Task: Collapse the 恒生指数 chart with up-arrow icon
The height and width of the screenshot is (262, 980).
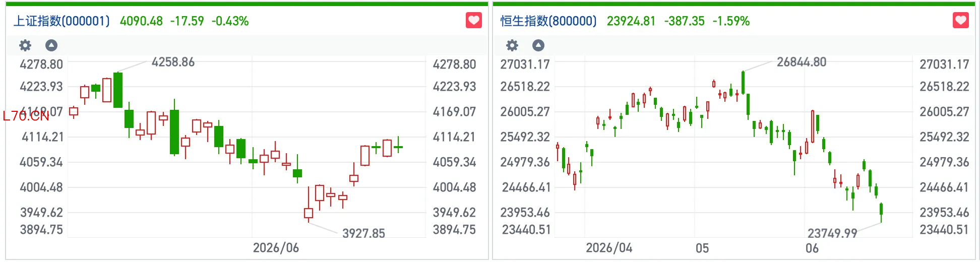Action: (x=538, y=46)
